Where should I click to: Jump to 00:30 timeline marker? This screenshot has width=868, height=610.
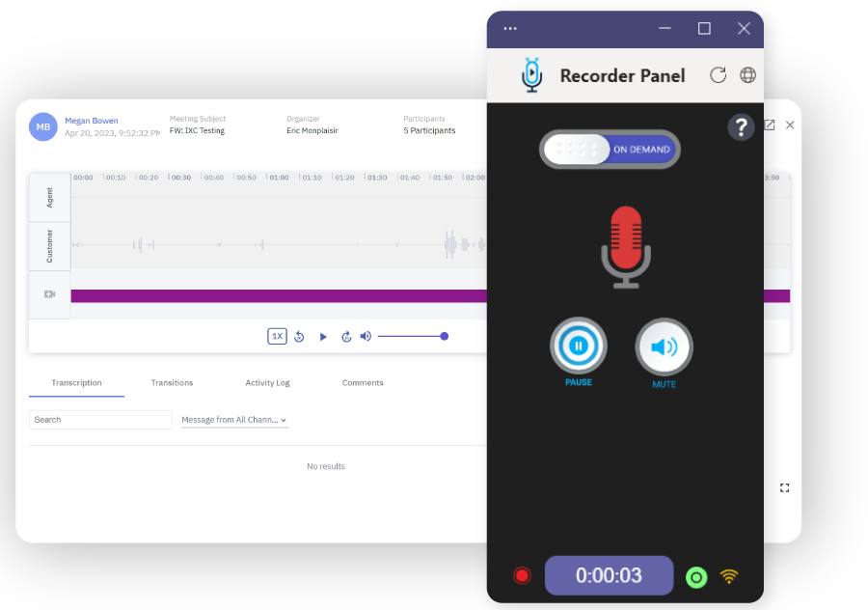[181, 178]
